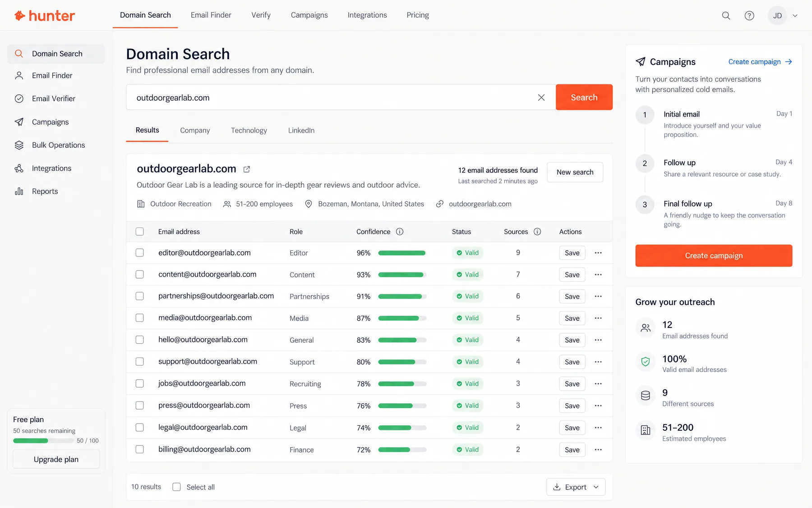812x508 pixels.
Task: Open more options for editor@outdoorgearlab.com
Action: 598,253
